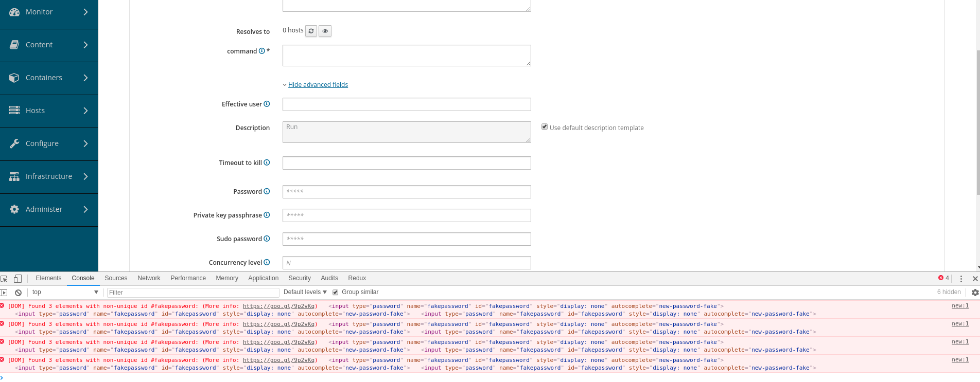Focus the Timeout to kill field
980x382 pixels.
tap(407, 163)
